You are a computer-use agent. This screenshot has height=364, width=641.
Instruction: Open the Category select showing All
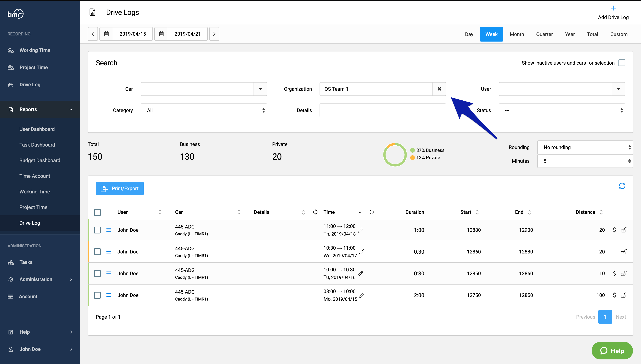pyautogui.click(x=204, y=110)
